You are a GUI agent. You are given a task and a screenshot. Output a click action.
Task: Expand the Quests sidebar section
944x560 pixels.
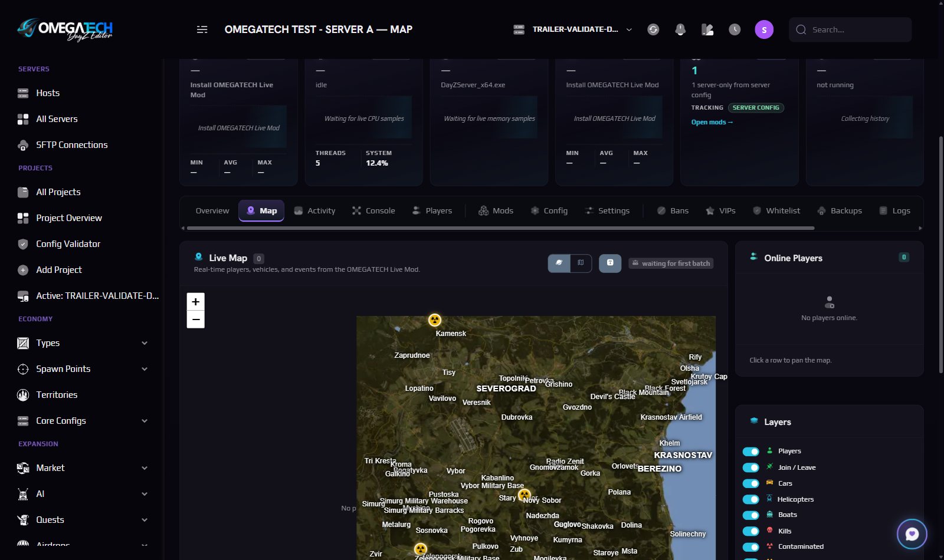[x=83, y=520]
